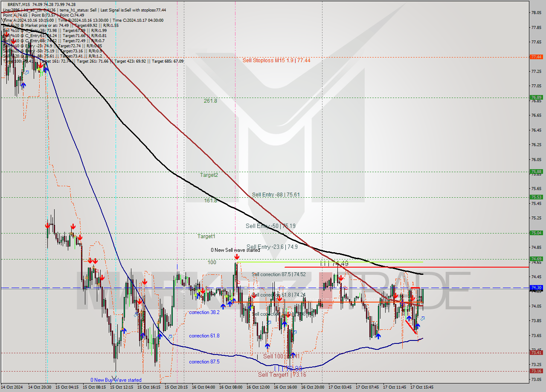Viewport: 546px width, 392px height.
Task: Click the 75.25 value on the price scale
Action: click(x=536, y=218)
